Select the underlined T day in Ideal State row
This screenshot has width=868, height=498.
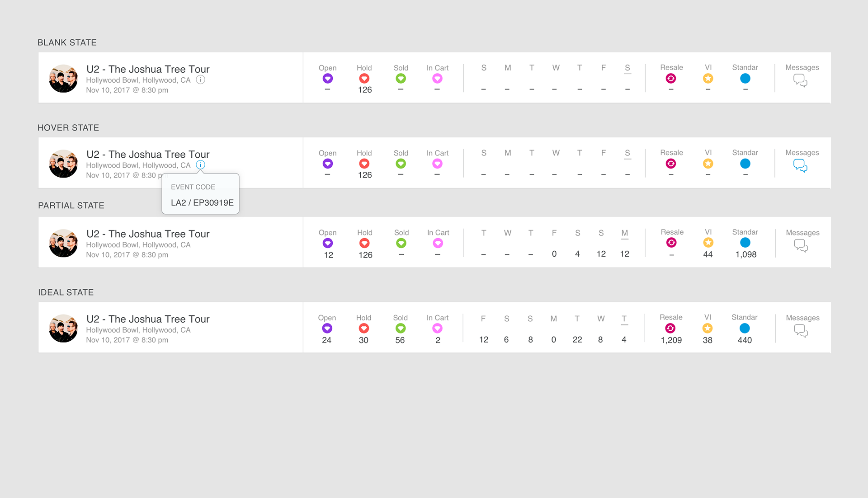(624, 319)
